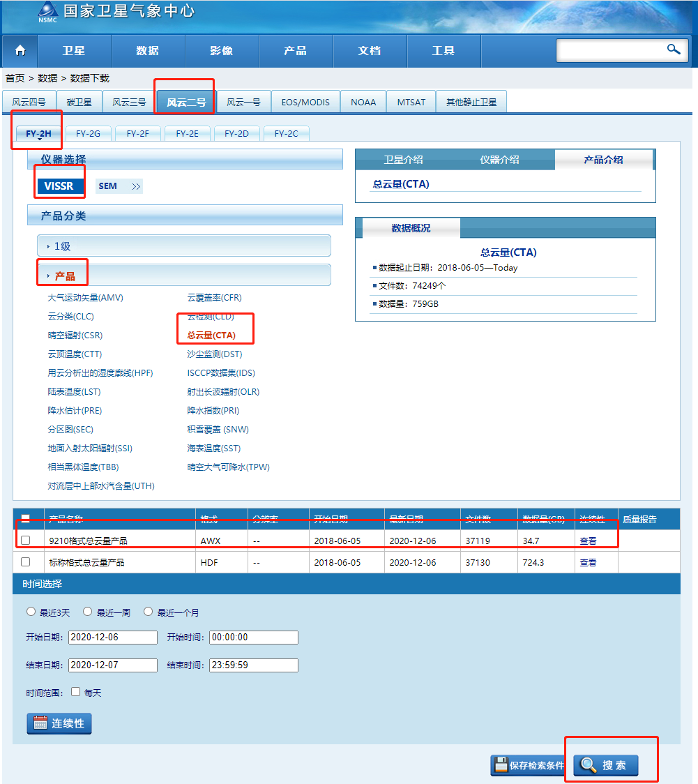Open the 产品 navigation menu

[x=296, y=50]
